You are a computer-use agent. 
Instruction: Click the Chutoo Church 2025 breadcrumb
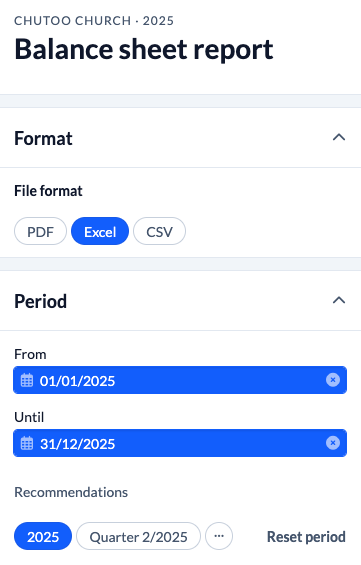pyautogui.click(x=94, y=21)
